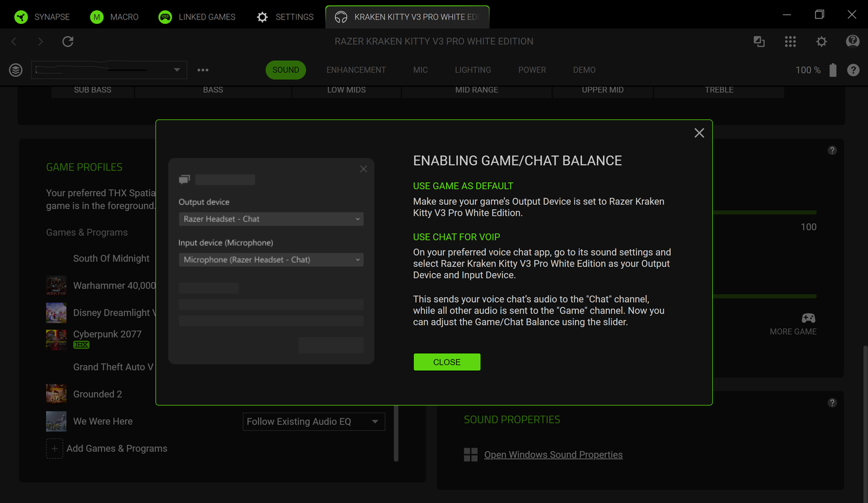This screenshot has height=503, width=868.
Task: Open the Lighting tab
Action: click(x=473, y=70)
